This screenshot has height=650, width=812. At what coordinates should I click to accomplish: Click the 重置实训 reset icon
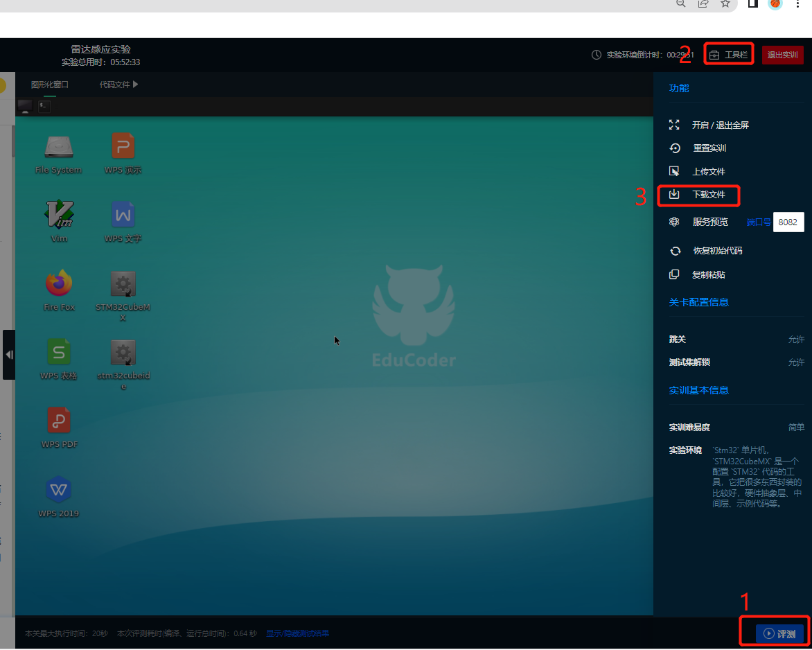pos(674,148)
